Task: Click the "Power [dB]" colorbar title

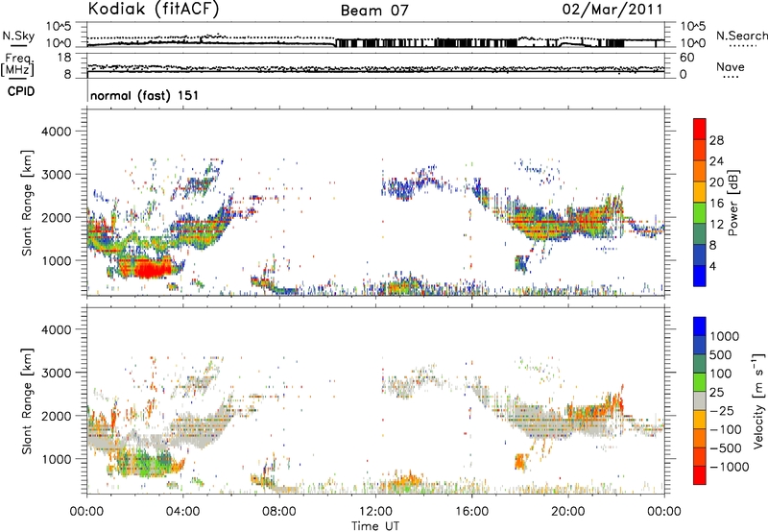Action: tap(732, 203)
